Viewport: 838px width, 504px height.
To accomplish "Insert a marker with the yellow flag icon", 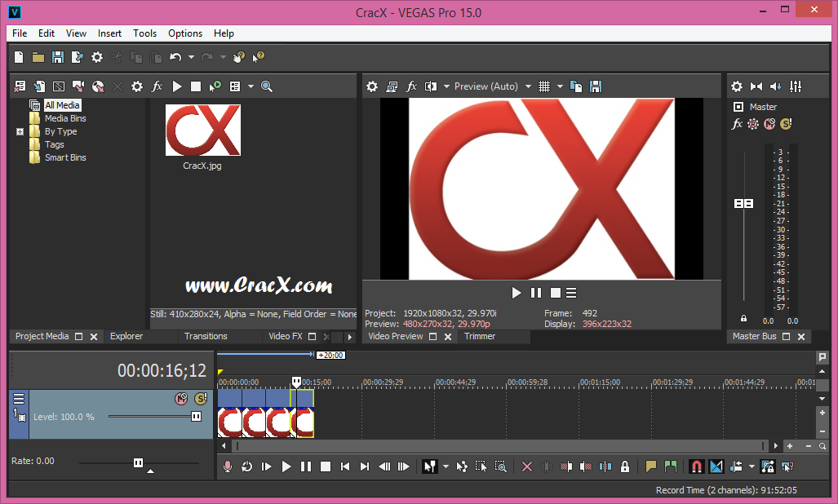I will tap(651, 466).
